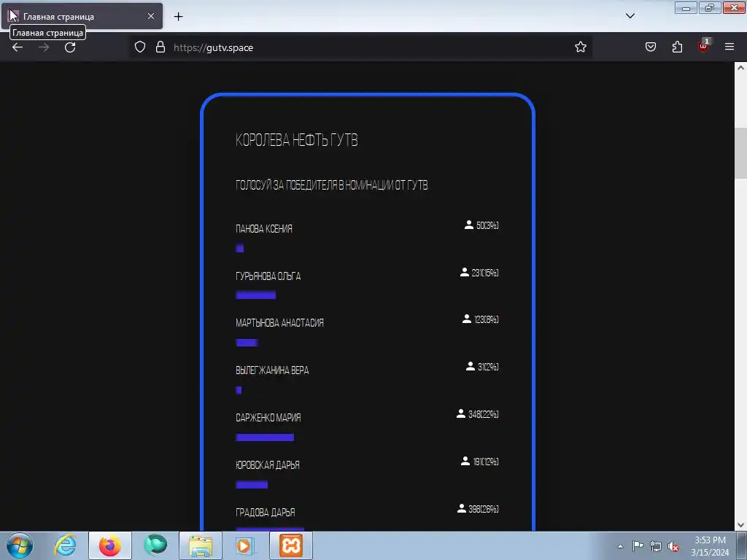Close the Главная страница tab
Viewport: 747px width, 560px height.
click(150, 16)
